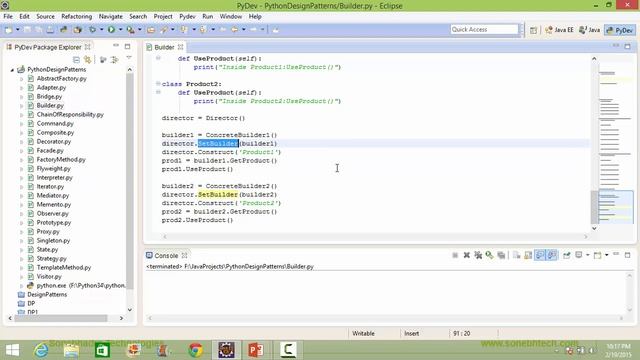The height and width of the screenshot is (360, 640).
Task: Open the Refactoring menu
Action: coord(76,16)
